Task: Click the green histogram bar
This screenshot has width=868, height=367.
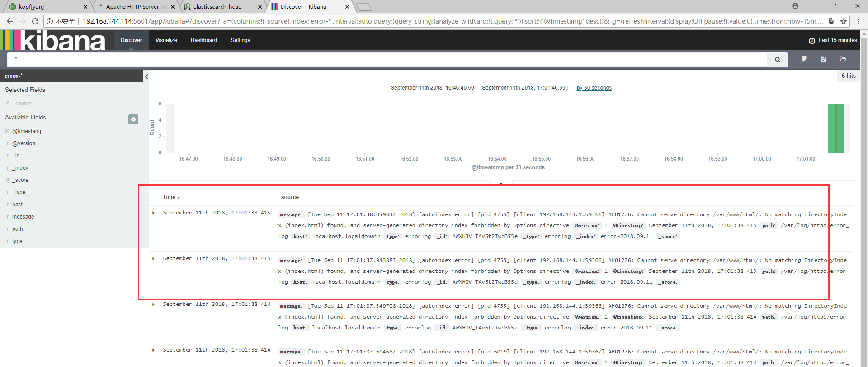Action: (x=836, y=129)
